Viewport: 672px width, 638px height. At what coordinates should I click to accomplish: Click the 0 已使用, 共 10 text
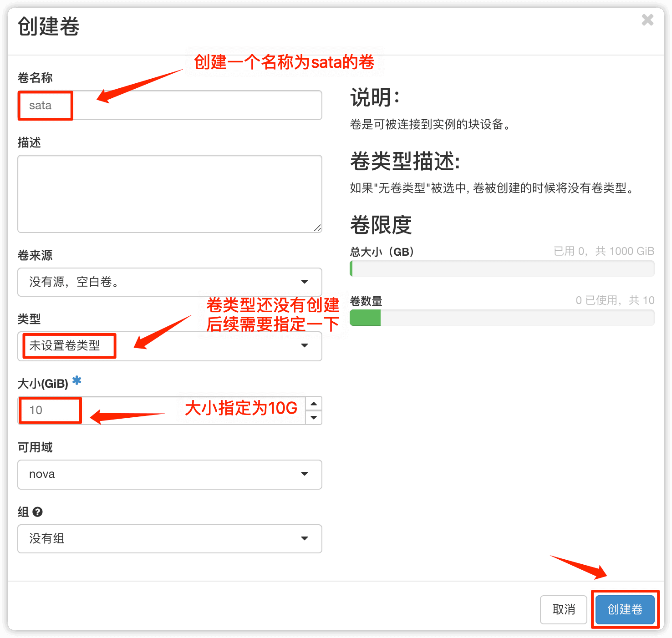[615, 300]
